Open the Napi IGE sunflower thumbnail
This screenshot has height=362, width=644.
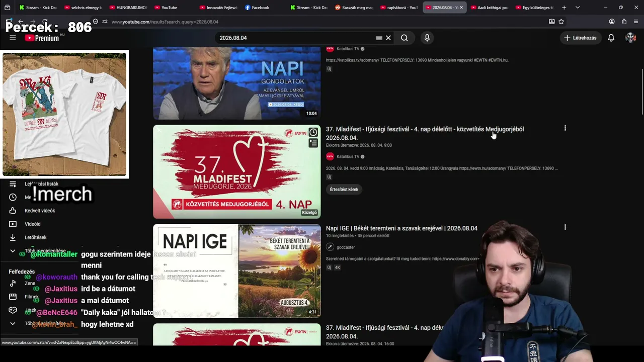pyautogui.click(x=236, y=270)
